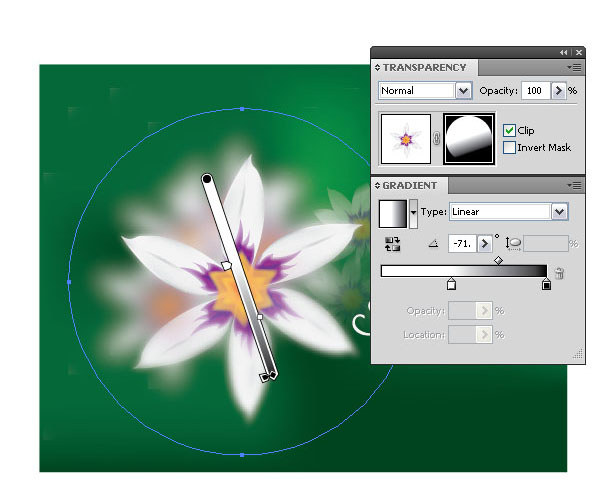600x487 pixels.
Task: Open the Opacity slider arrow in Transparency
Action: (x=559, y=91)
